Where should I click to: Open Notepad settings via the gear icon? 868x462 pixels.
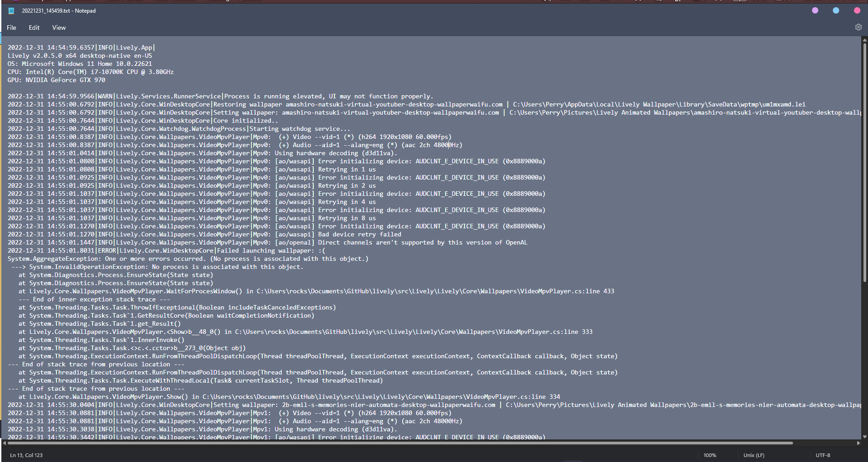(x=858, y=27)
